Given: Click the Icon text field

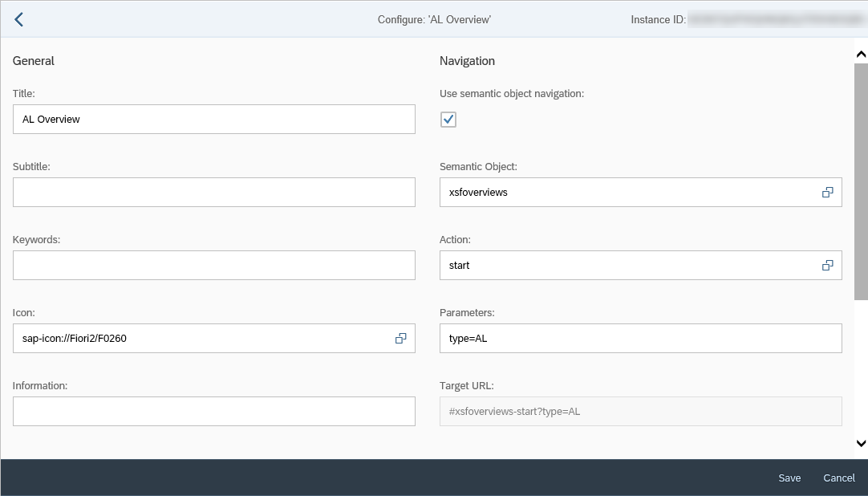Looking at the screenshot, I should (201, 339).
